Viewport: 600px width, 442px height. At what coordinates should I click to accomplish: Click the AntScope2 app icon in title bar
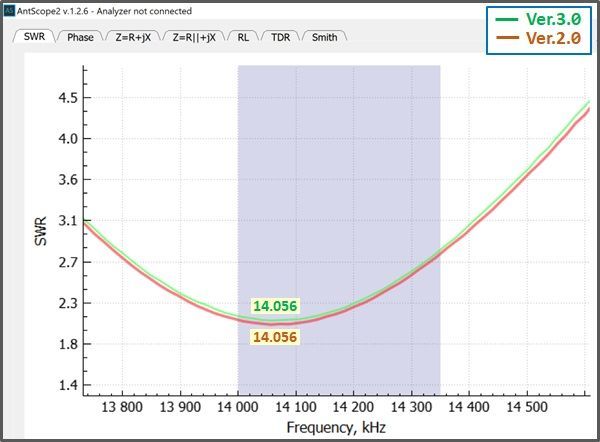click(8, 11)
